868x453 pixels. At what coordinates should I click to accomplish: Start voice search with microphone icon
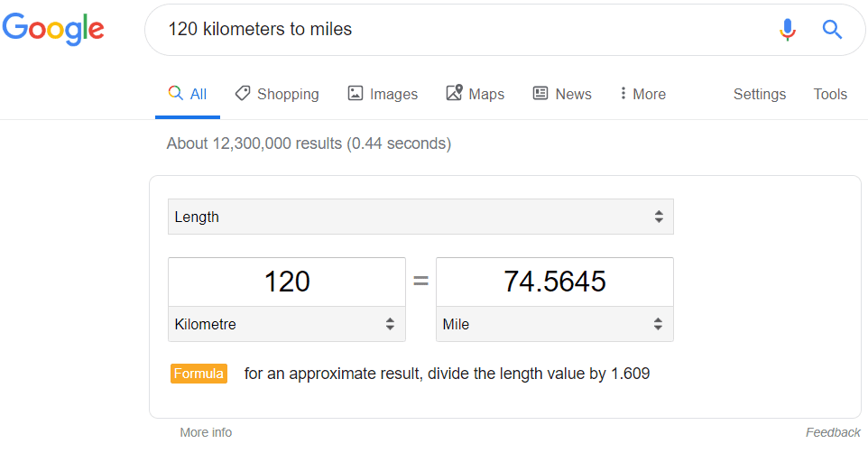pyautogui.click(x=787, y=30)
